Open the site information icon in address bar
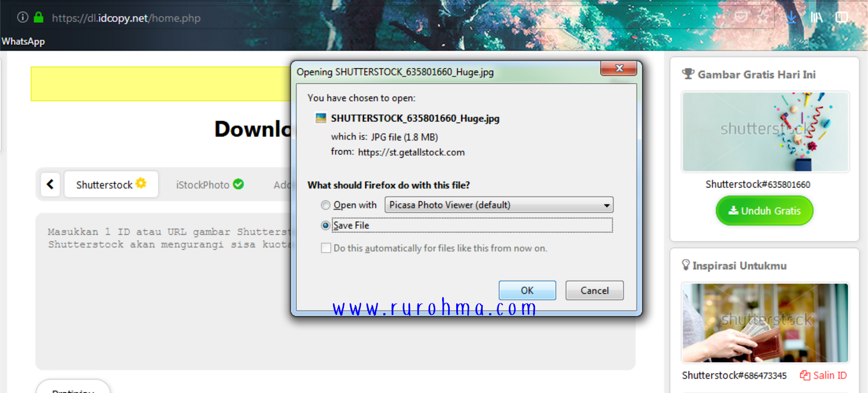This screenshot has width=868, height=393. pyautogui.click(x=23, y=17)
